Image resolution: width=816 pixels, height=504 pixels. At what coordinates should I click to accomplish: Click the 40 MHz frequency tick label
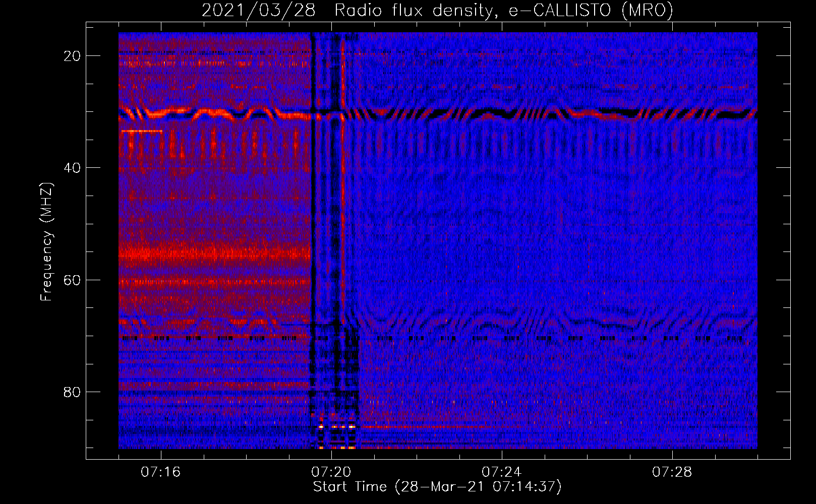72,168
